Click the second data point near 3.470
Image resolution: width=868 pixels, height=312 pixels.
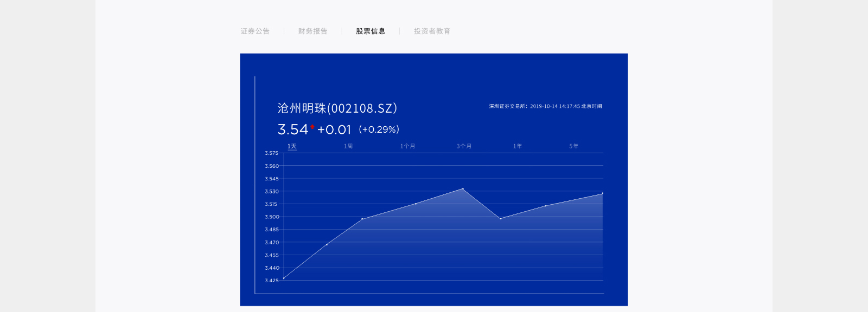[x=327, y=244]
